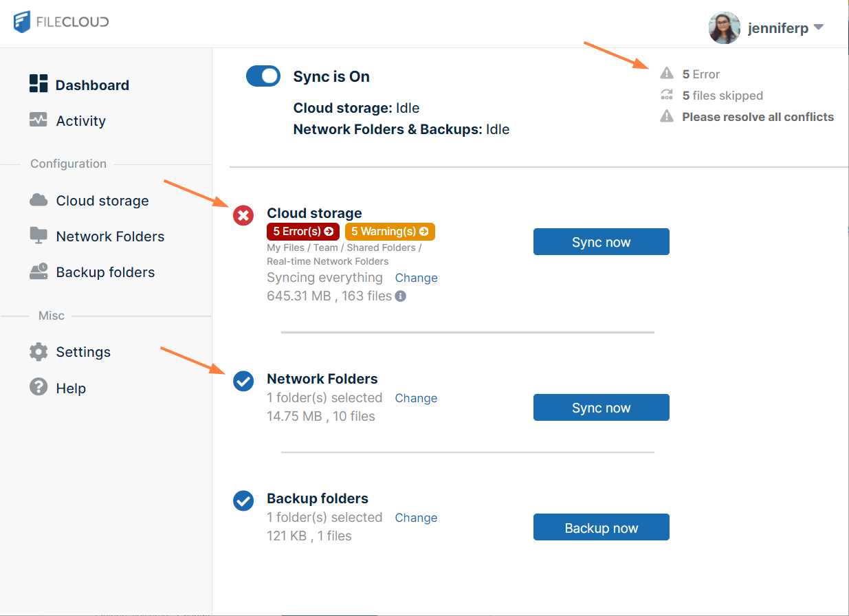Click the info icon next to 163 files
This screenshot has height=616, width=849.
click(400, 296)
